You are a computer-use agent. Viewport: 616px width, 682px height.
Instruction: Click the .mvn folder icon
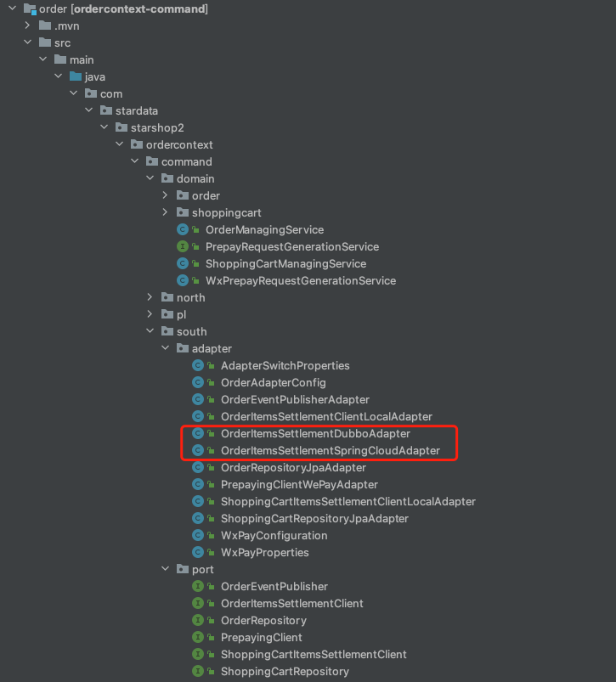coord(45,25)
